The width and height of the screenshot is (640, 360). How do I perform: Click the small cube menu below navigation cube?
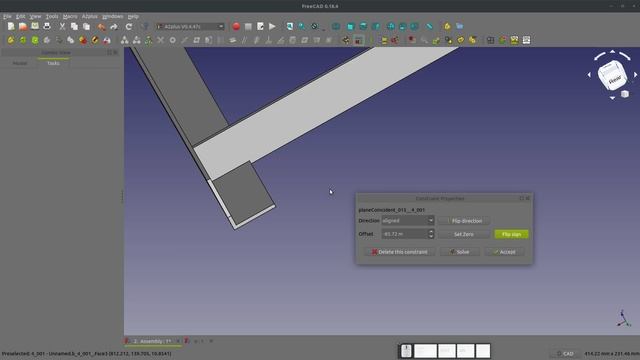[x=624, y=94]
